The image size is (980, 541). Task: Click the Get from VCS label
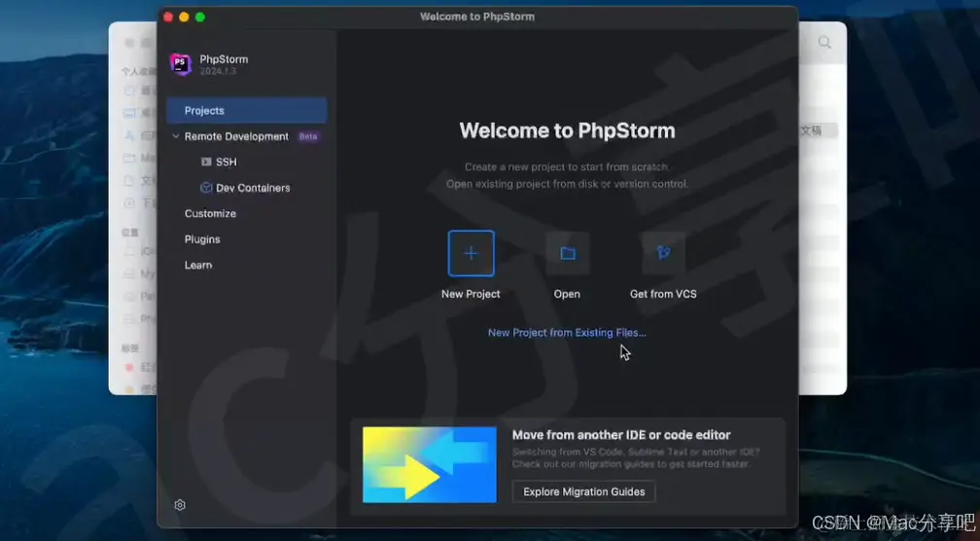pos(663,294)
